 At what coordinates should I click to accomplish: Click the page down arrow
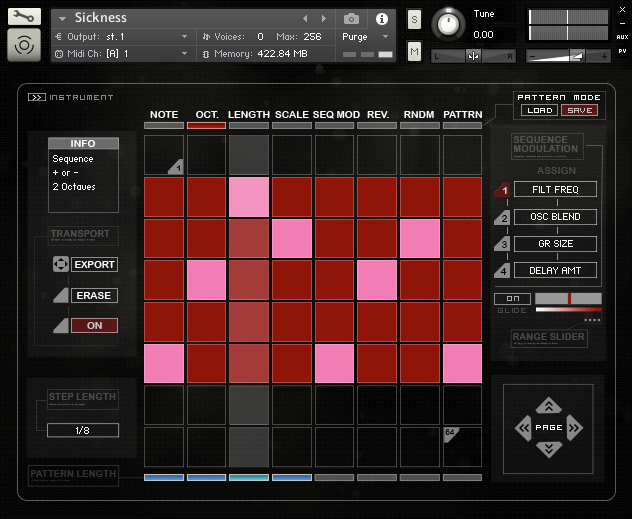coord(548,450)
